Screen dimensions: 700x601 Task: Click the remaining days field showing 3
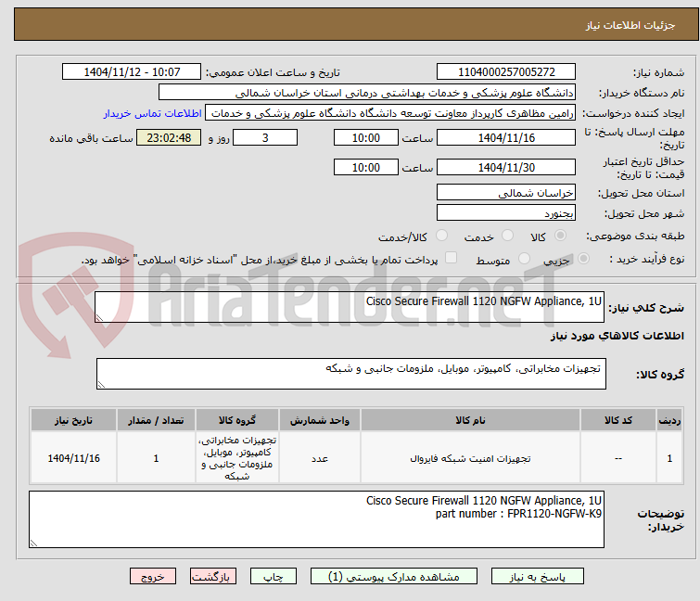pos(265,137)
